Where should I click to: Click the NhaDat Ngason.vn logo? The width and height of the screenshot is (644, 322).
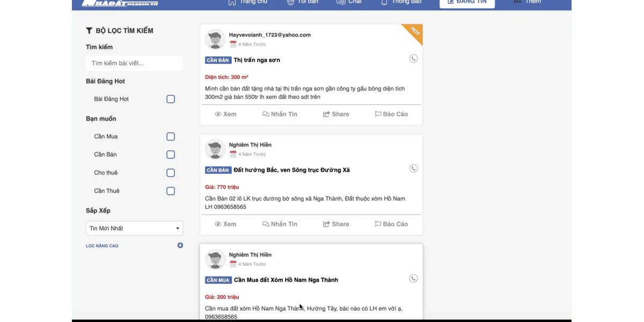pyautogui.click(x=120, y=3)
